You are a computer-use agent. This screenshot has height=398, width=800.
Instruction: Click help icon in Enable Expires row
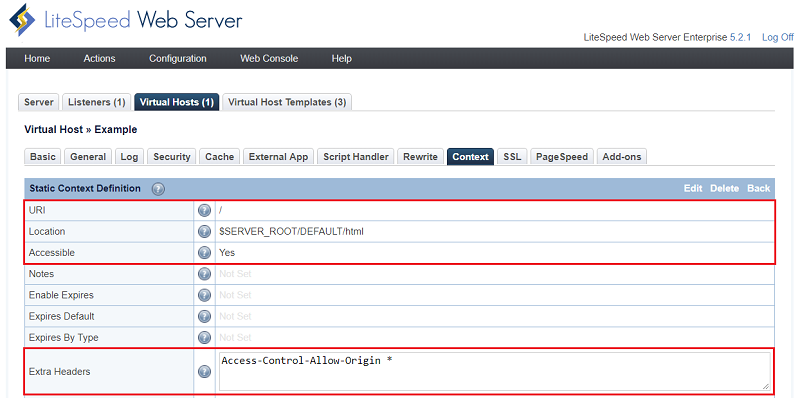click(204, 295)
